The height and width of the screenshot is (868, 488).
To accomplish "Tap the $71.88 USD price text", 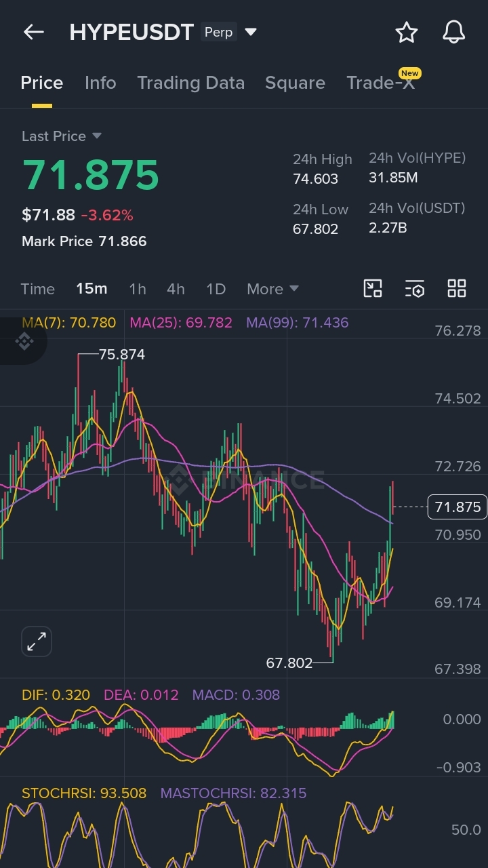I will point(48,216).
